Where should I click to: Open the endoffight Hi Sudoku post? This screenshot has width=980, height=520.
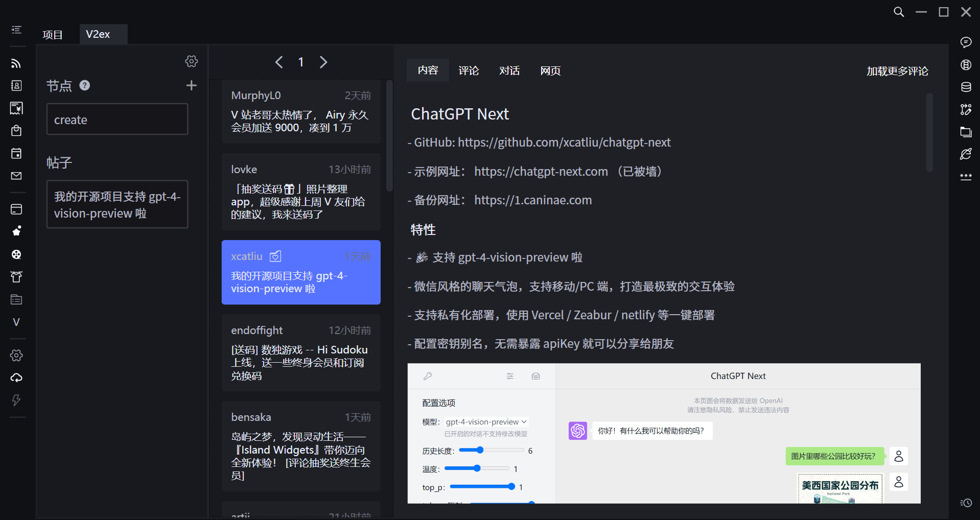(x=301, y=353)
